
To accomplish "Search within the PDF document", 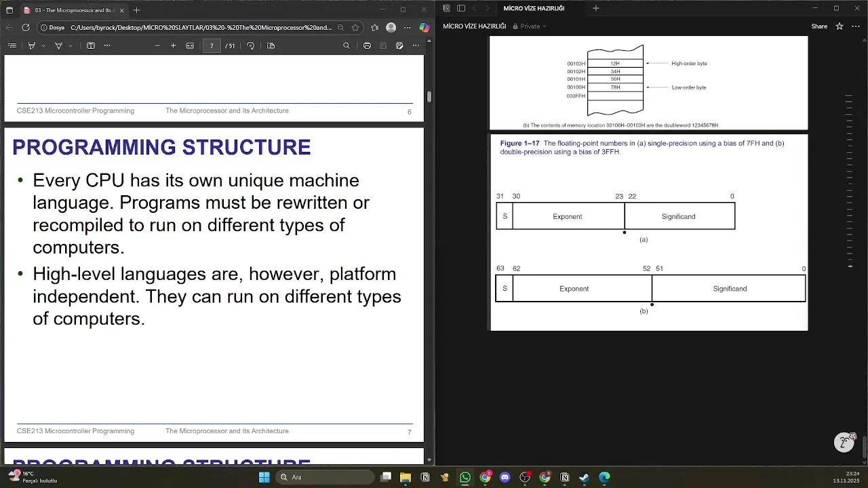I will point(347,45).
